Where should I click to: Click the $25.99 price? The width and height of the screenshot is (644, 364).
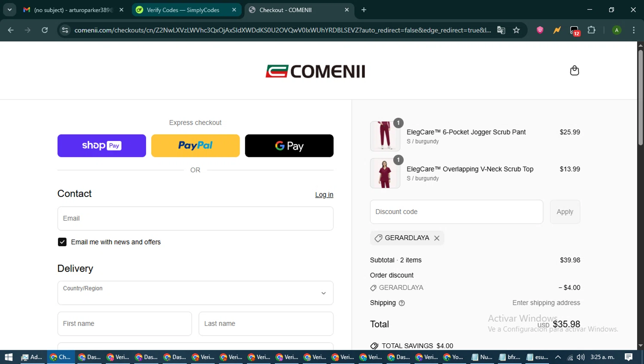(570, 132)
